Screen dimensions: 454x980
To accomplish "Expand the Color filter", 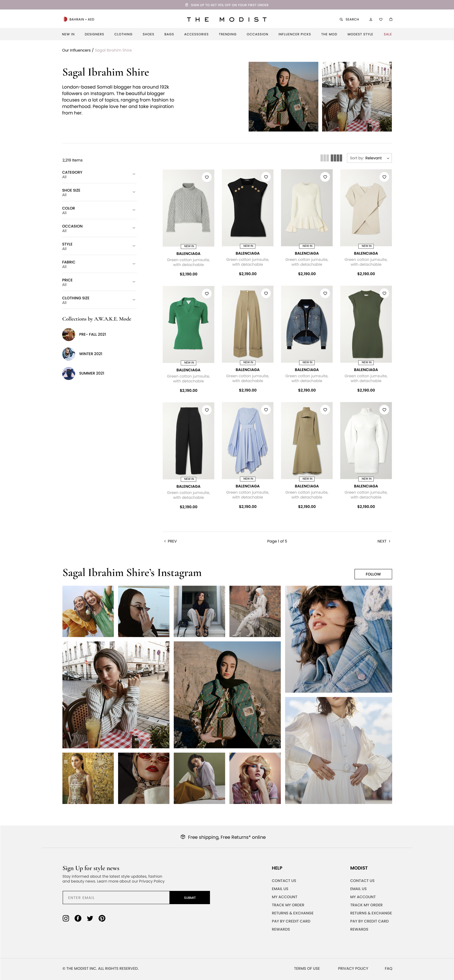I will (x=99, y=210).
